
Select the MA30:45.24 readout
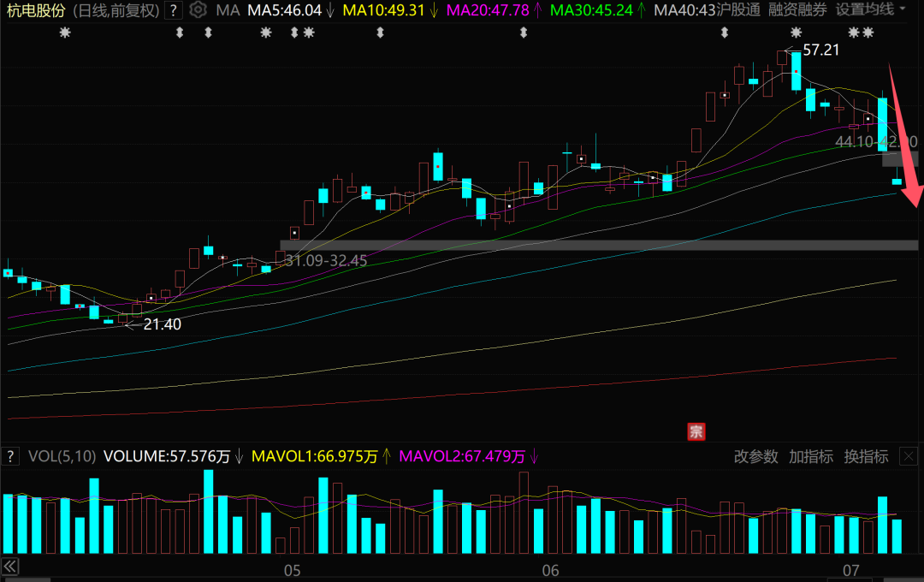[592, 10]
